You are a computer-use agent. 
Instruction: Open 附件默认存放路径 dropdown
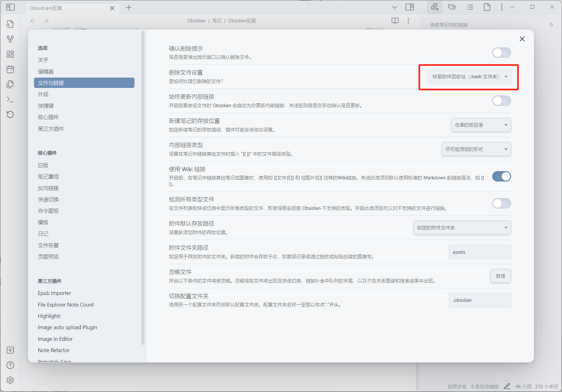[x=462, y=228]
